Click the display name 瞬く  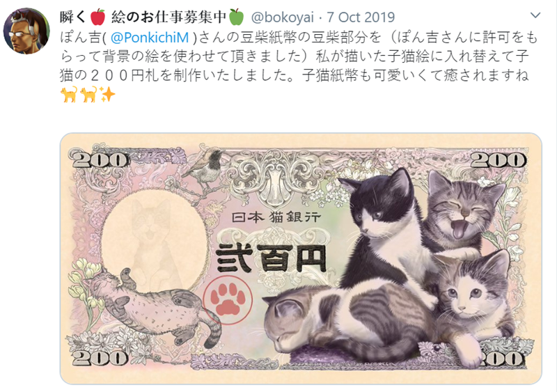73,17
